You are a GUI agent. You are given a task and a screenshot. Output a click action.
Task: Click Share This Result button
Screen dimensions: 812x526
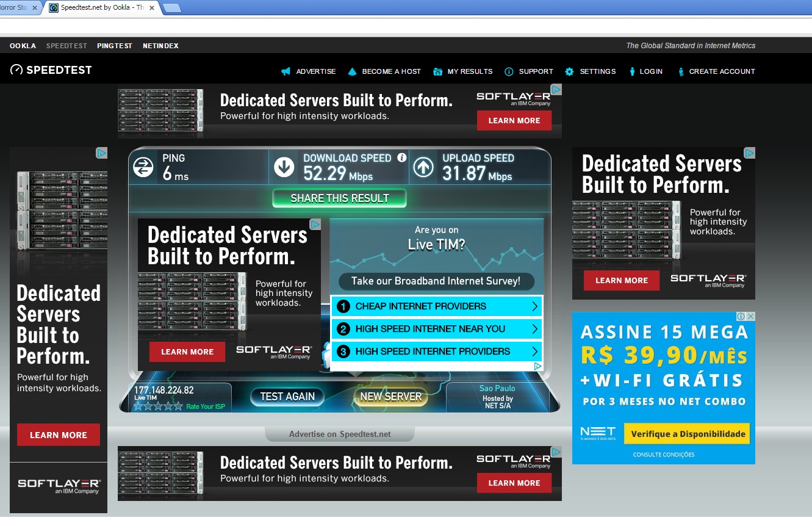click(x=339, y=198)
